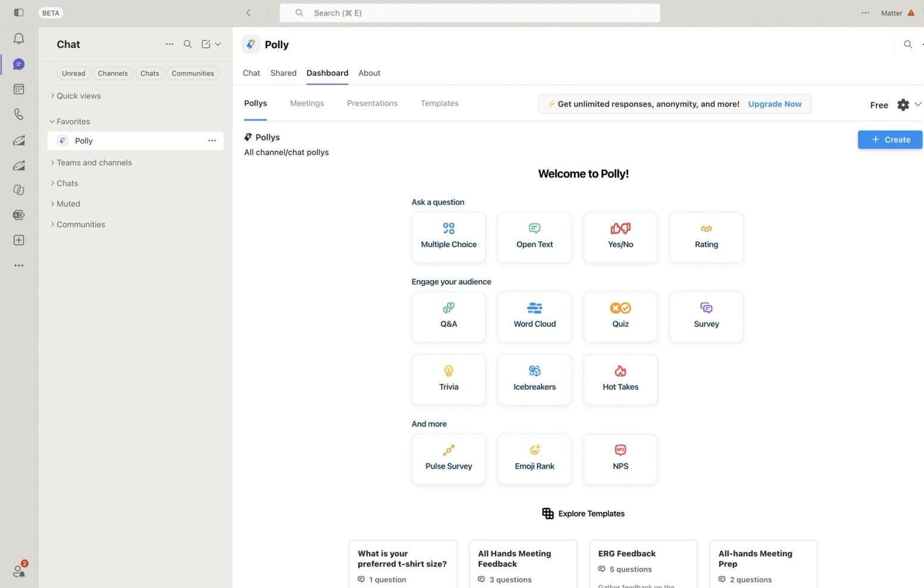Click the BETA badge

pyautogui.click(x=51, y=12)
